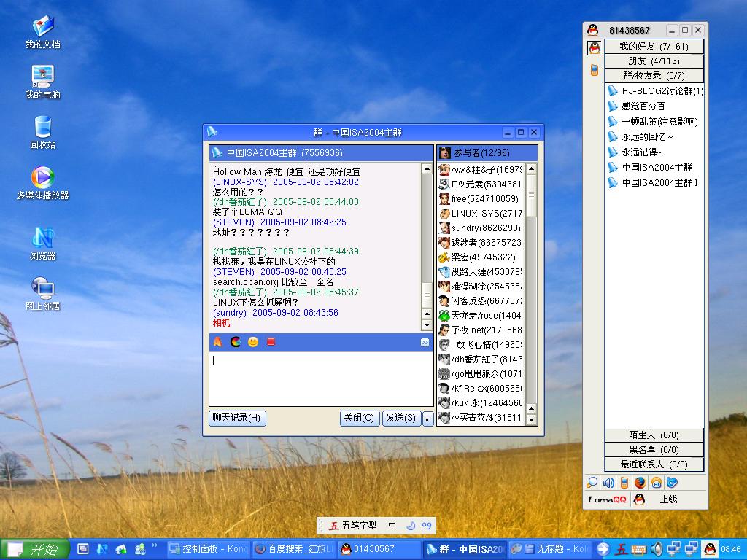Viewport: 747px width, 560px height.
Task: Click inside the message input box
Action: pyautogui.click(x=321, y=378)
